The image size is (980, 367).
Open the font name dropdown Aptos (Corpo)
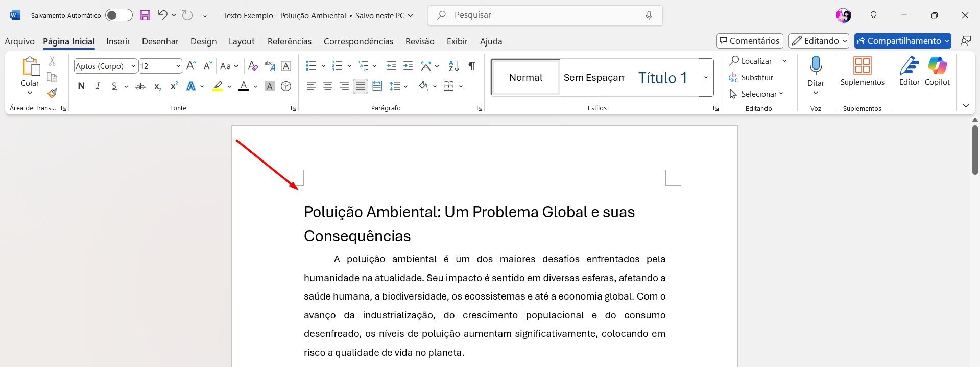(133, 66)
